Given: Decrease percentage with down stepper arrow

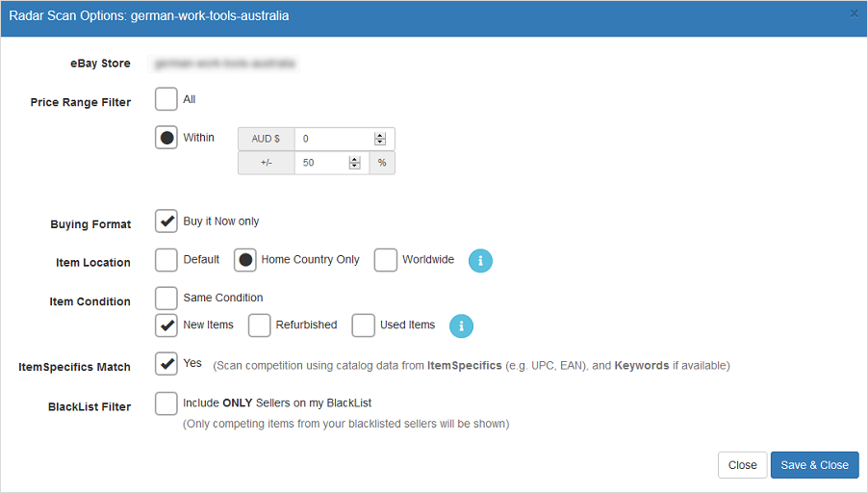Looking at the screenshot, I should (355, 167).
